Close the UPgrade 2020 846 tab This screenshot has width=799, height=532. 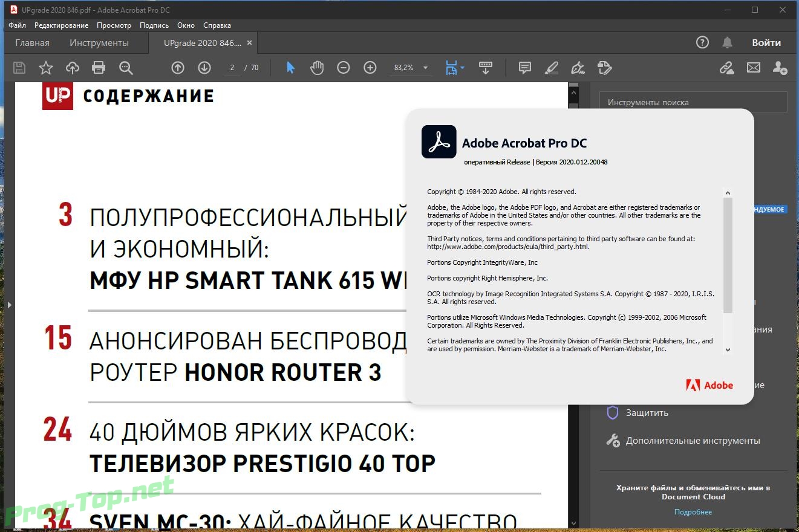click(x=249, y=43)
